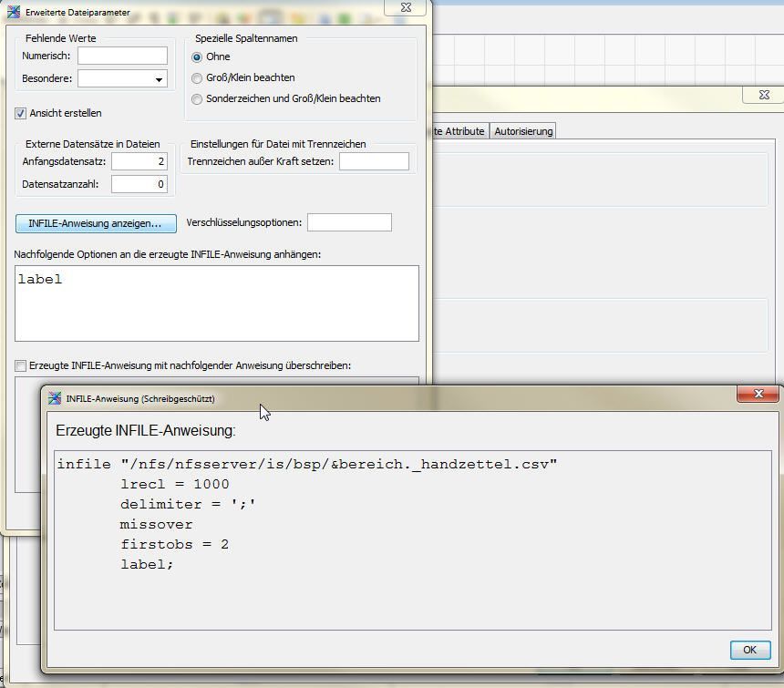The width and height of the screenshot is (784, 688).
Task: Click the Datensatzanzahl field
Action: (x=139, y=184)
